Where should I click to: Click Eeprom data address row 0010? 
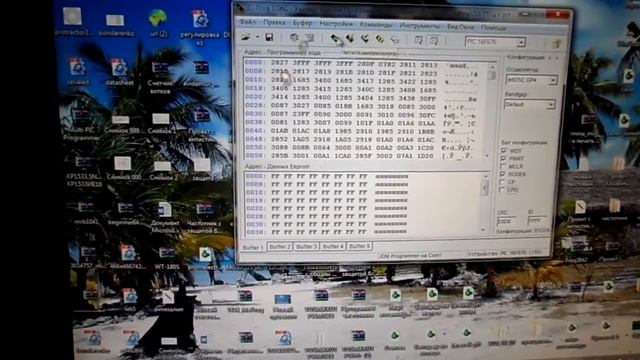[255, 192]
